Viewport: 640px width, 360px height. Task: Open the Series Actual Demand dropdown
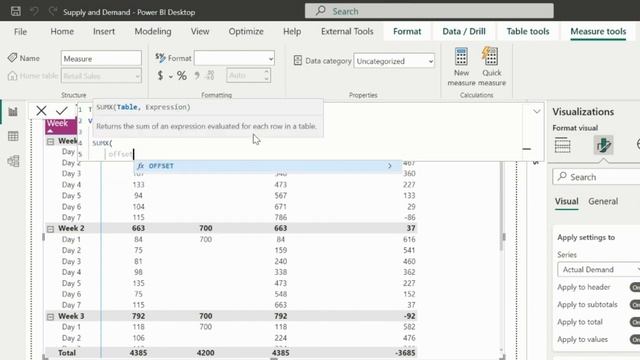pos(598,270)
